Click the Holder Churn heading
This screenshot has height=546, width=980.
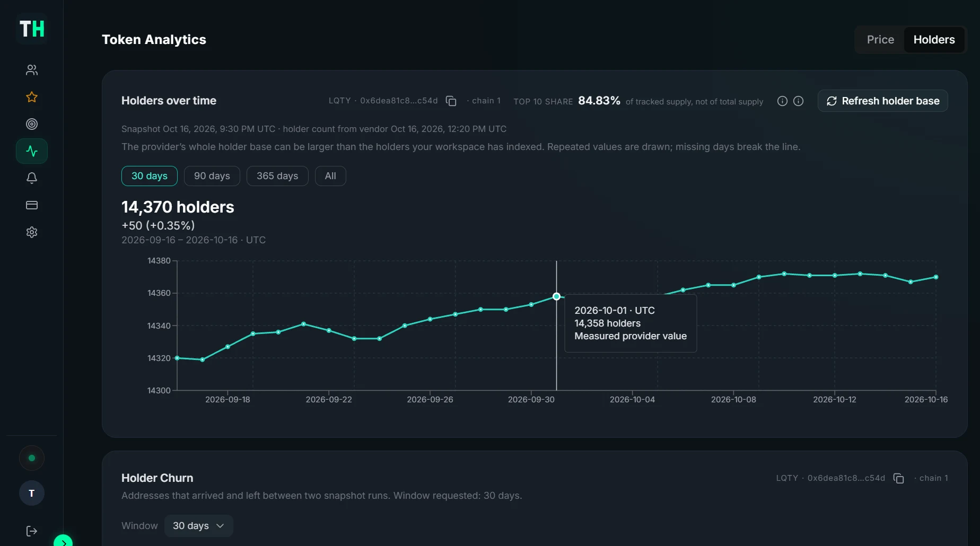click(157, 478)
